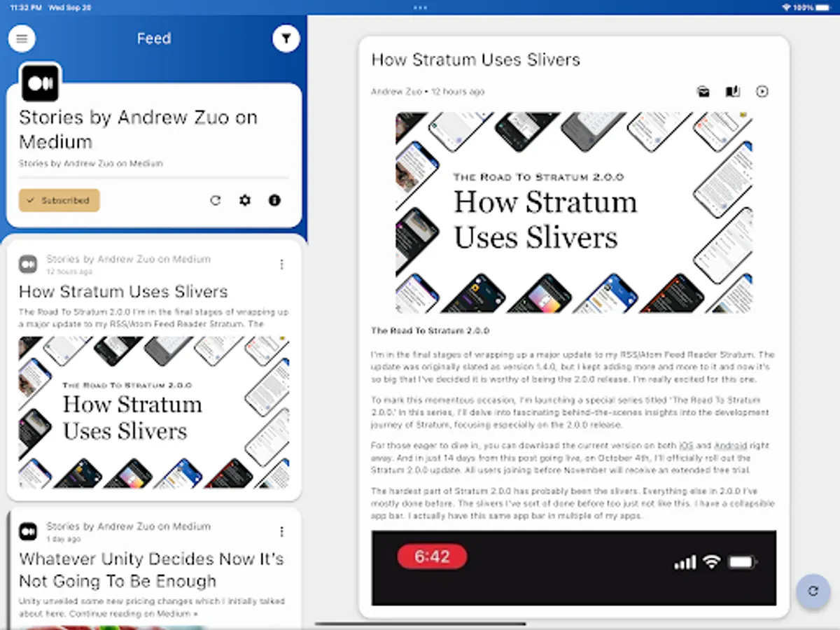The height and width of the screenshot is (630, 840).
Task: Open options menu for How Stratum Uses Slivers card
Action: click(x=281, y=265)
